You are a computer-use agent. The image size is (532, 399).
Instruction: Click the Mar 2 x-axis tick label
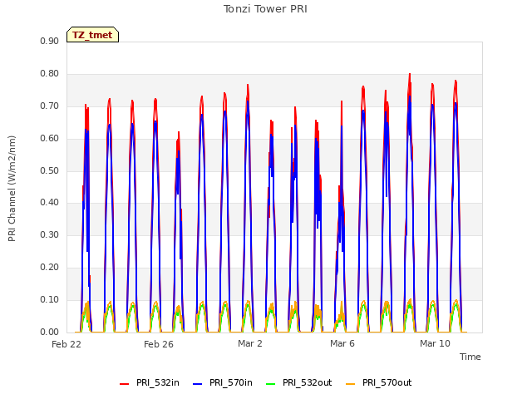click(x=250, y=343)
